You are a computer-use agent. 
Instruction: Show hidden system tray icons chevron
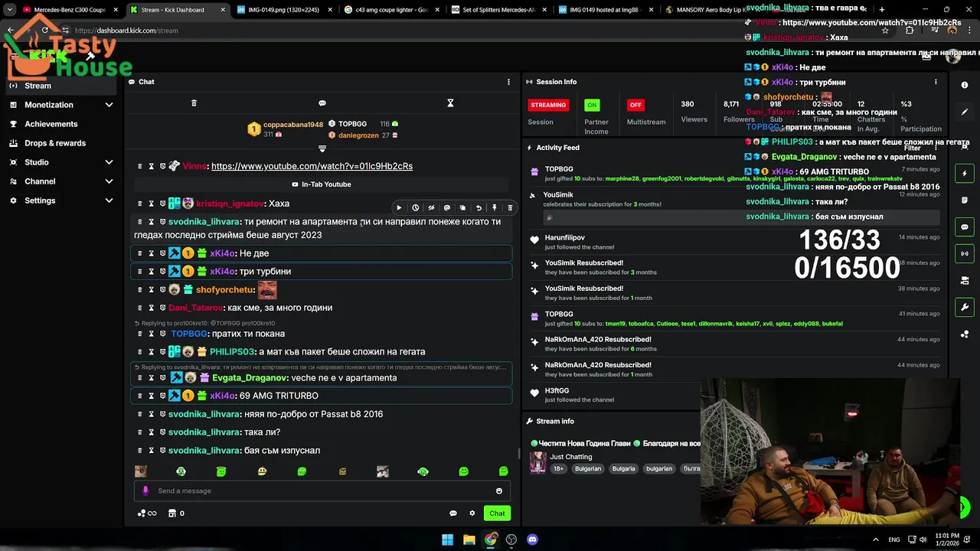876,540
